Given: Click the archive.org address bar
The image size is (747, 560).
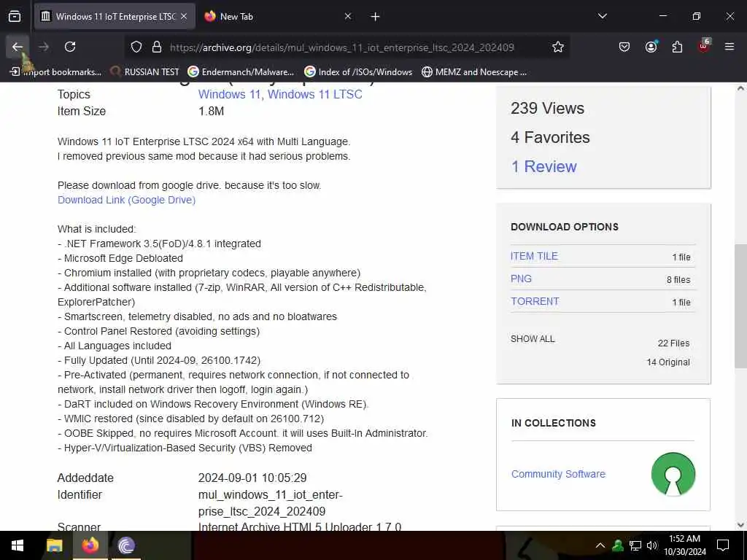Looking at the screenshot, I should click(x=341, y=47).
